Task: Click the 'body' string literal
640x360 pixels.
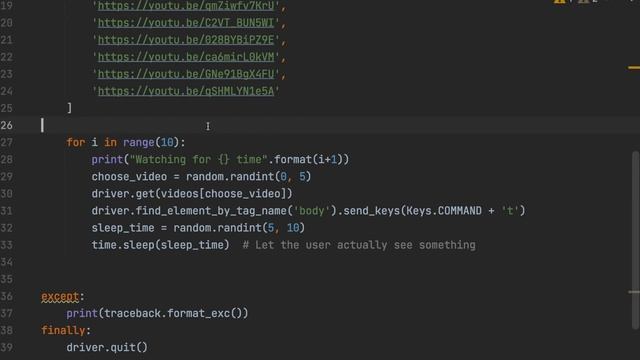Action: pos(311,211)
